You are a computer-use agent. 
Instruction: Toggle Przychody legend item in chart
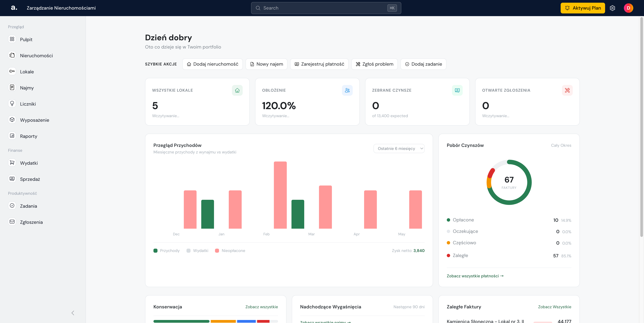(x=167, y=251)
